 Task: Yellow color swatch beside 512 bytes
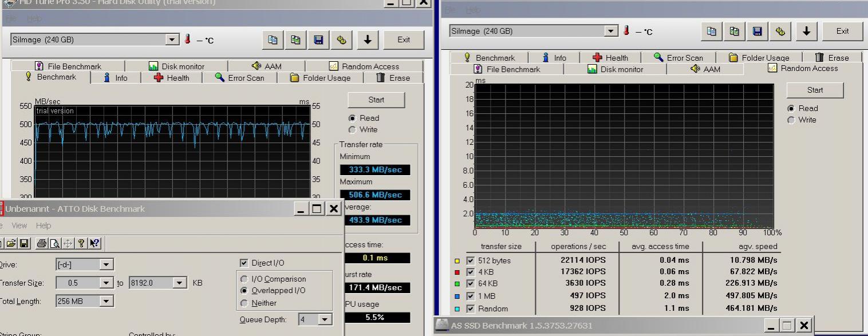pos(457,260)
